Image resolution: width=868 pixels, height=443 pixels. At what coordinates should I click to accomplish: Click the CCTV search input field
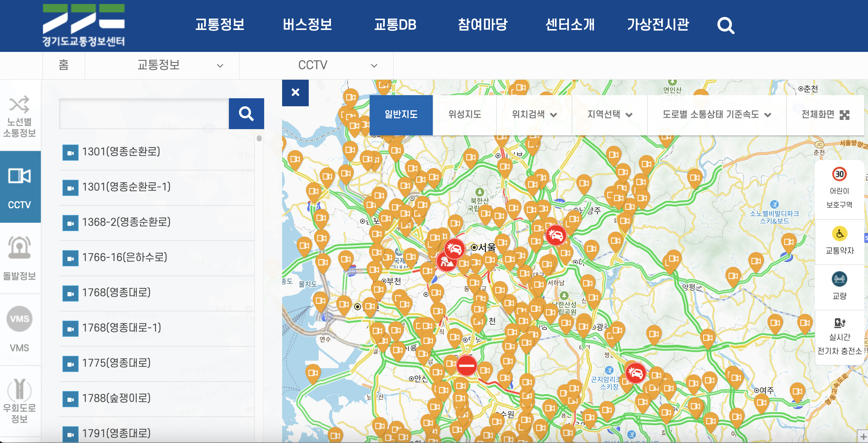144,113
